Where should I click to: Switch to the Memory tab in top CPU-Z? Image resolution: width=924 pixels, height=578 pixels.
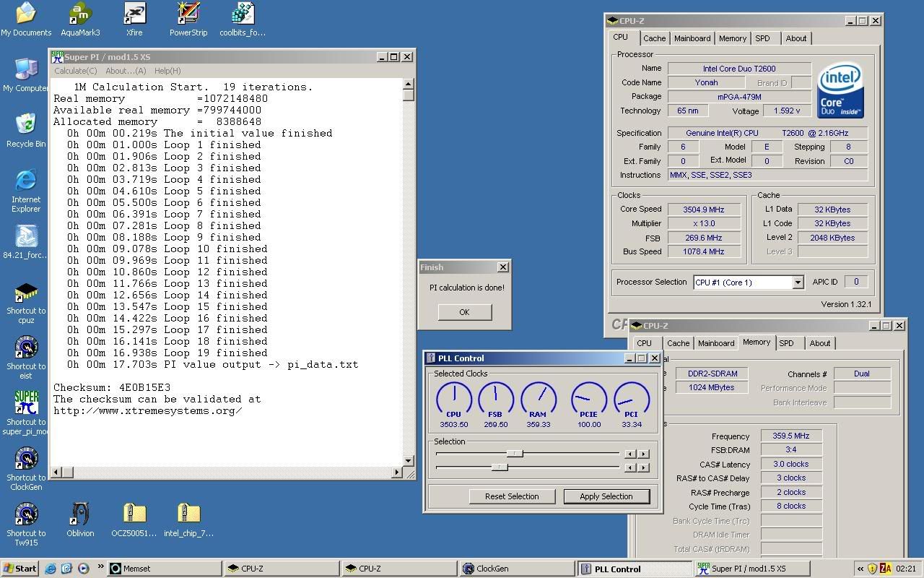732,38
